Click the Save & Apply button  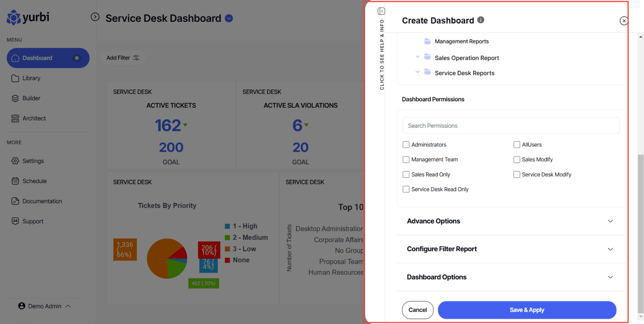coord(527,310)
